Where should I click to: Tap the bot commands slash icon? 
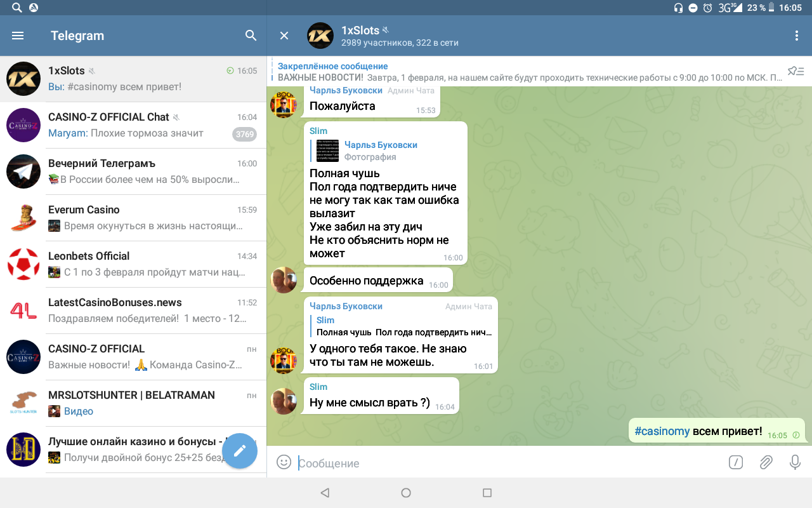pyautogui.click(x=735, y=462)
